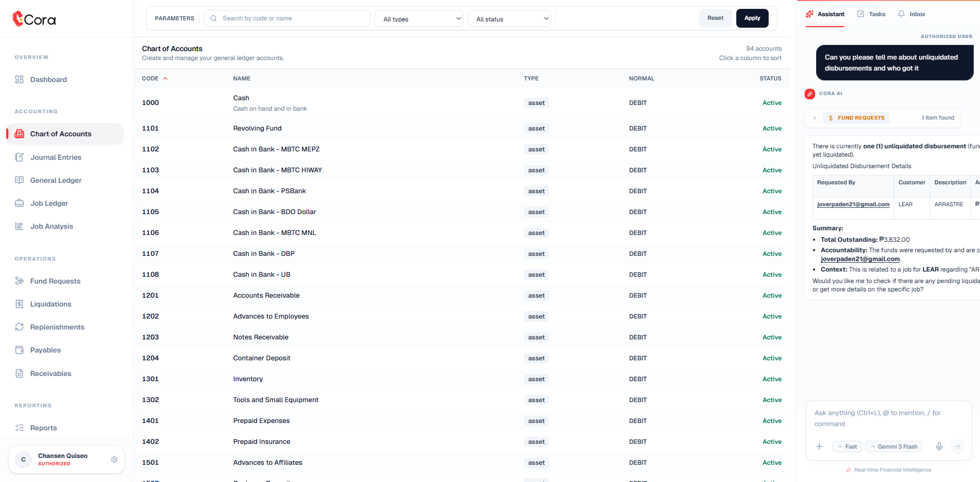
Task: Open the All status dropdown
Action: click(509, 19)
